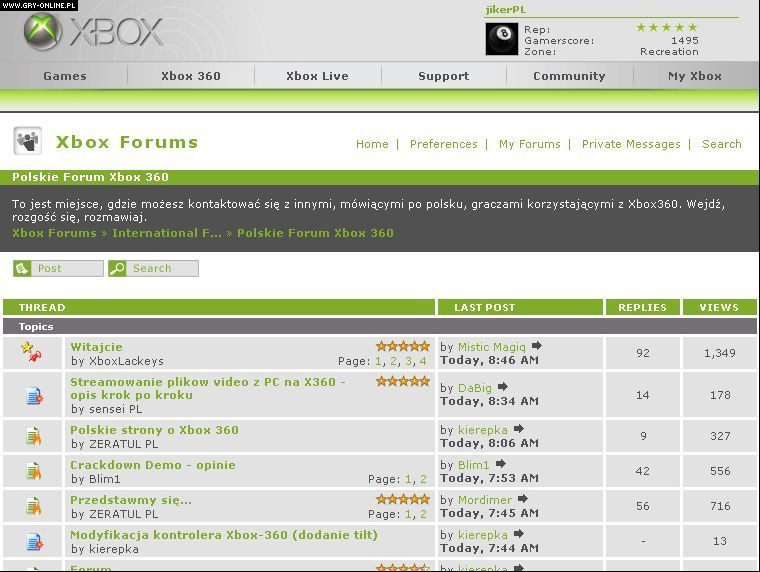The height and width of the screenshot is (572, 760).
Task: Open Preferences in the forum menu
Action: pos(443,144)
